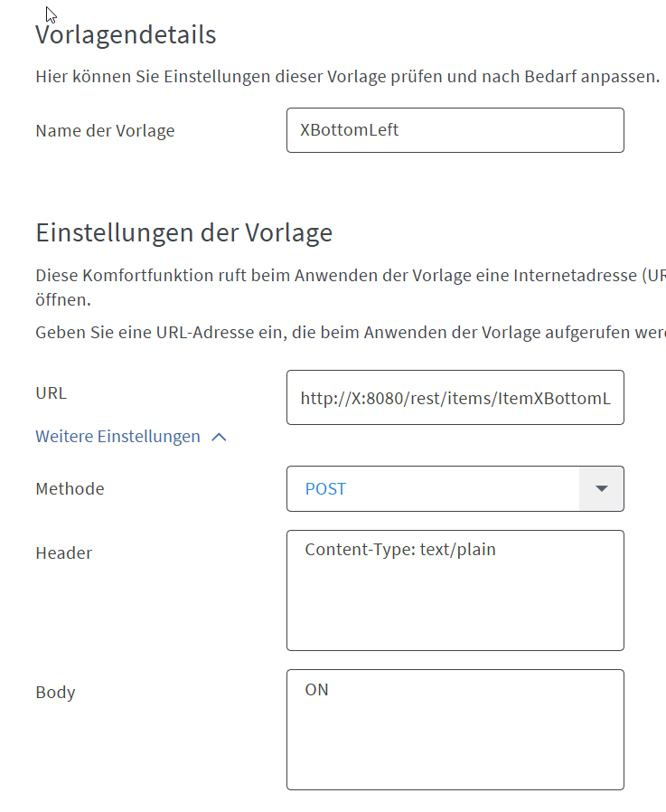Click into the URL input field
The image size is (666, 812).
(455, 397)
